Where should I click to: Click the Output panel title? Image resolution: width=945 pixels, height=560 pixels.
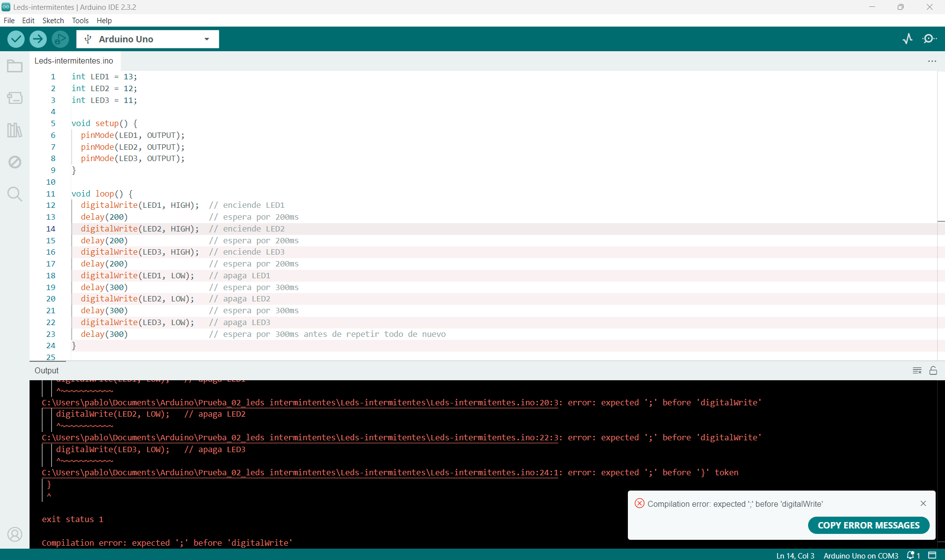47,370
